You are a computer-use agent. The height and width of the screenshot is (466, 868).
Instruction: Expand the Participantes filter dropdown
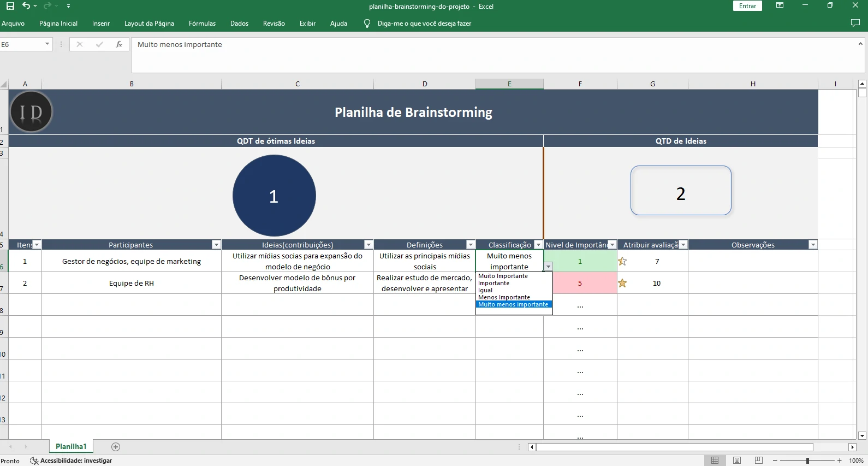216,245
